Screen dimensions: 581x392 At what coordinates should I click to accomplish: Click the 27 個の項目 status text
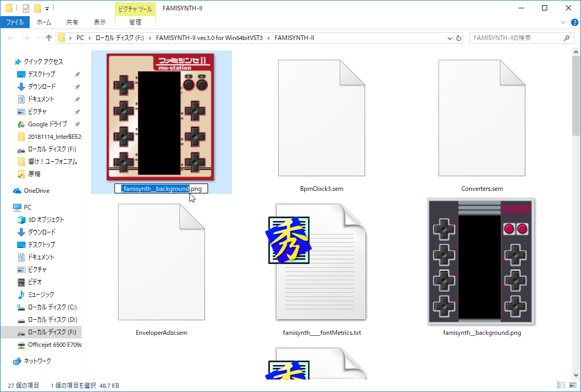(x=23, y=386)
